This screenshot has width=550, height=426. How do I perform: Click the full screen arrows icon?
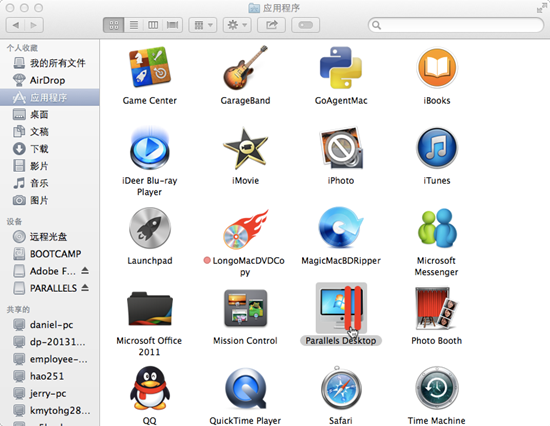(x=542, y=7)
